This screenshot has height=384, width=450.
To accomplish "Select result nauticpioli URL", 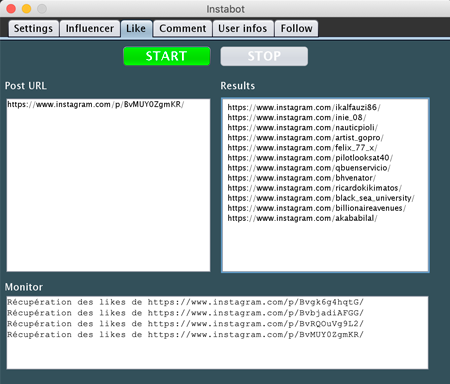I will tap(303, 127).
